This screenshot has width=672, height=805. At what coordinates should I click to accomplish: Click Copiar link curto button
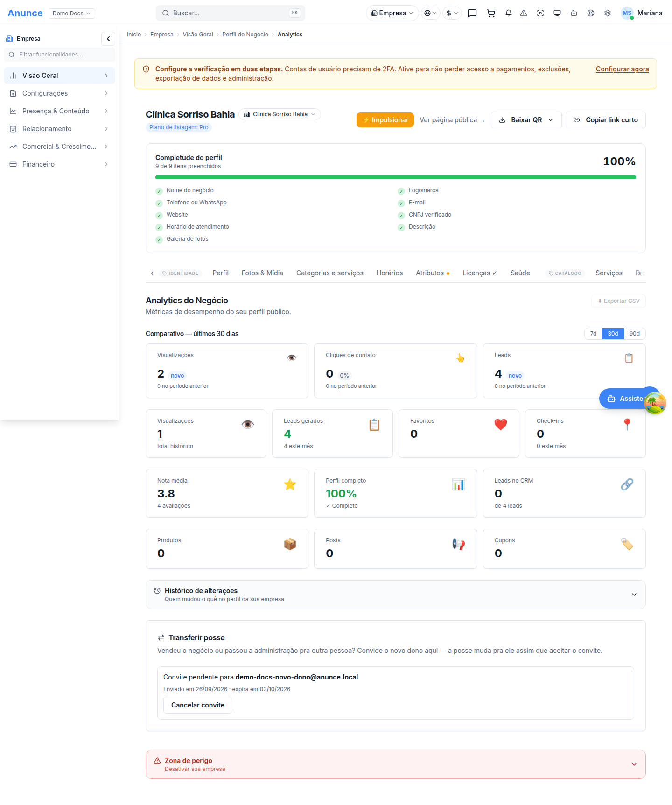point(605,120)
